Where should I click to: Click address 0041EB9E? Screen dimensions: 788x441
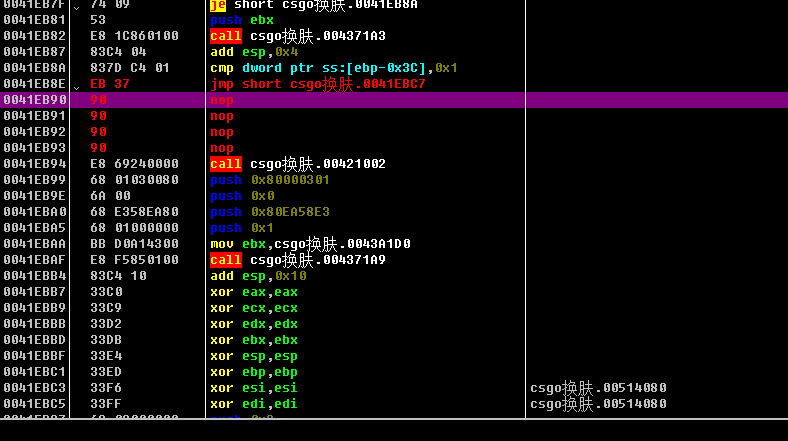click(x=34, y=196)
